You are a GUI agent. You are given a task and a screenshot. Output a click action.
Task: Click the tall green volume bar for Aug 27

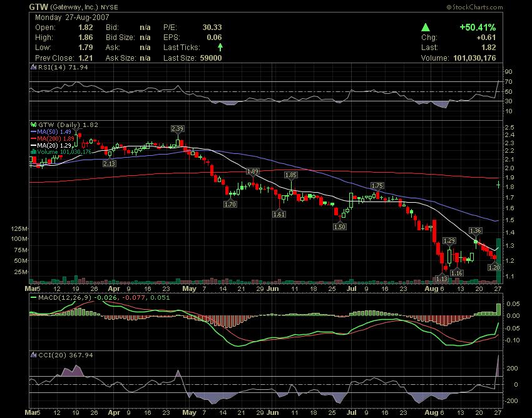[x=498, y=261]
